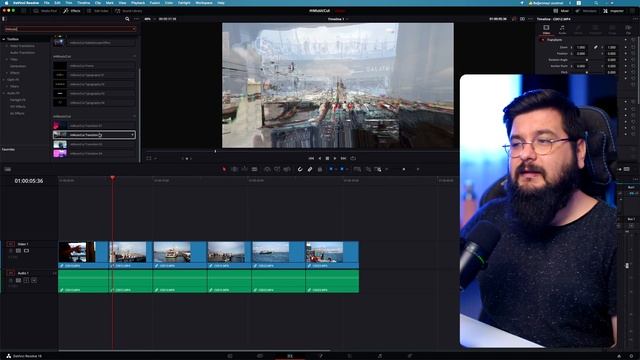Viewport: 640px width, 360px height.
Task: Toggle timeline Snapping magnet
Action: pos(300,169)
